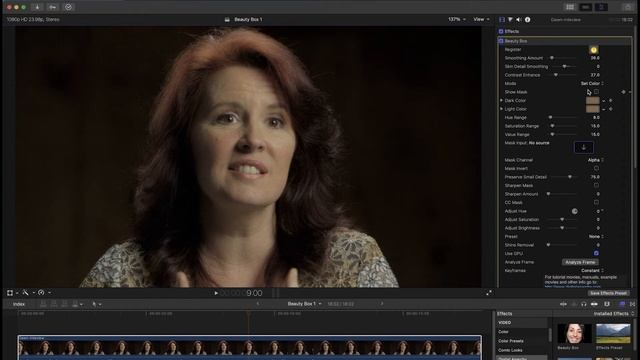Select the Effects Preset thumbnail

(x=613, y=333)
